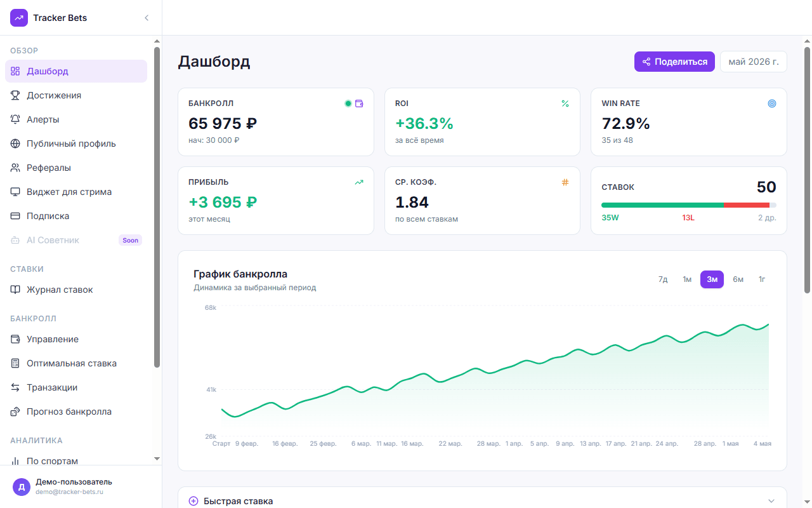Click the target icon in Win Rate card
The image size is (812, 508).
[772, 104]
